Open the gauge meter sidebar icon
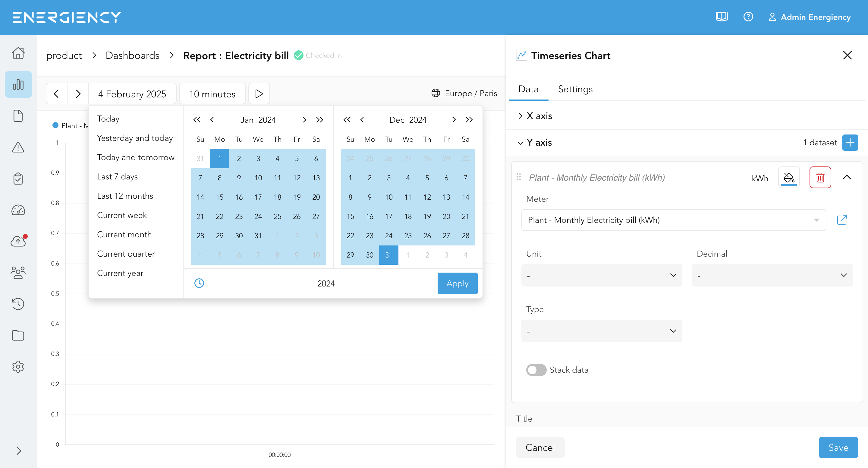The image size is (868, 468). [x=18, y=210]
